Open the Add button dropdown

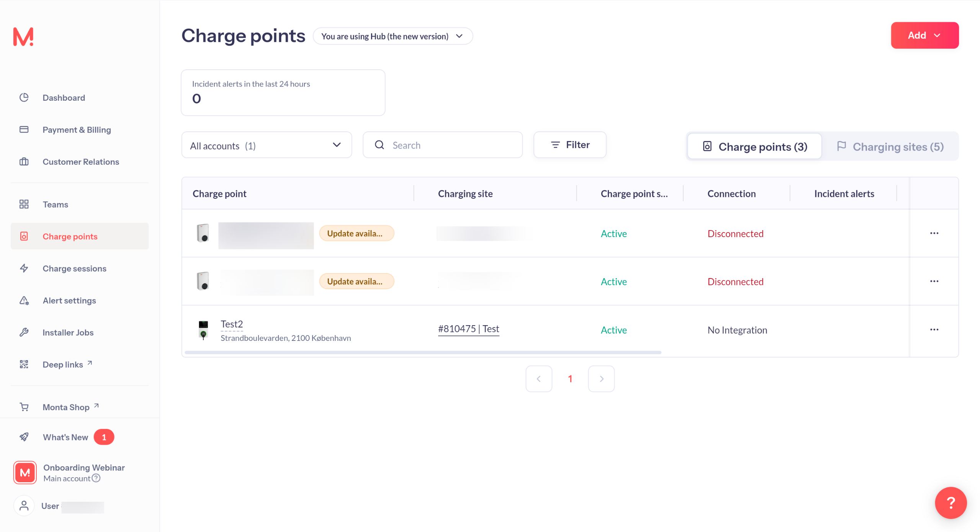[x=924, y=35]
